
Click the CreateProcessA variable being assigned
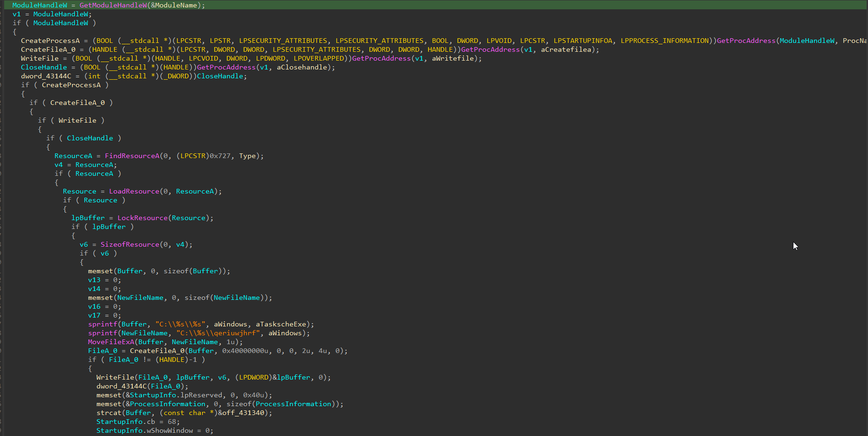pos(50,41)
